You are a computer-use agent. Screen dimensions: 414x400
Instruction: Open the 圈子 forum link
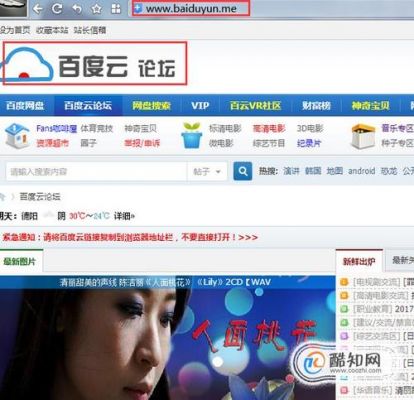coord(89,143)
